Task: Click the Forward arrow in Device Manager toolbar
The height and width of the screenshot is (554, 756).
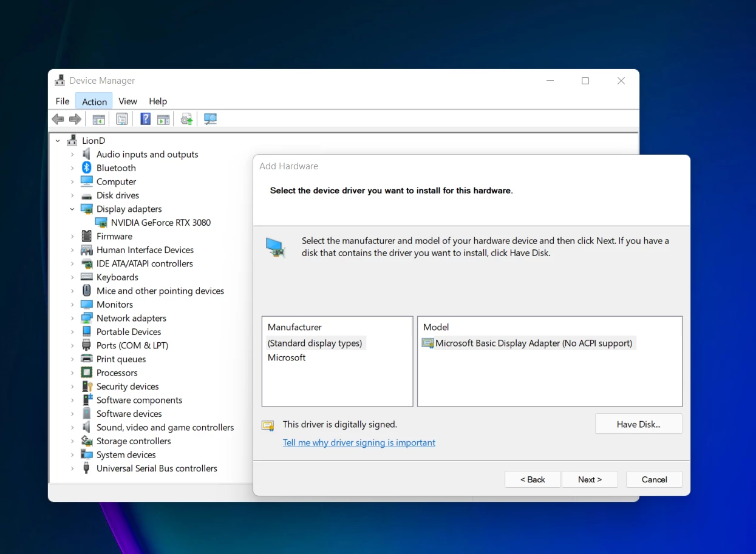Action: tap(75, 119)
